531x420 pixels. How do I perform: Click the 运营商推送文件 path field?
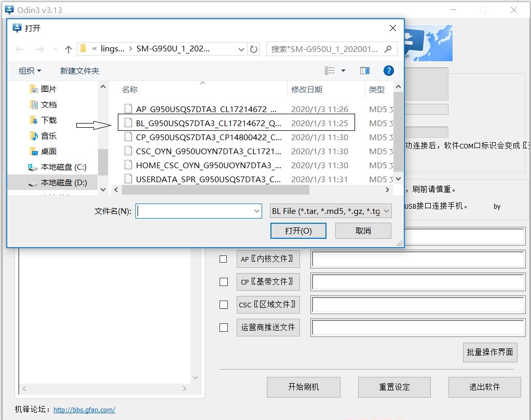point(418,328)
